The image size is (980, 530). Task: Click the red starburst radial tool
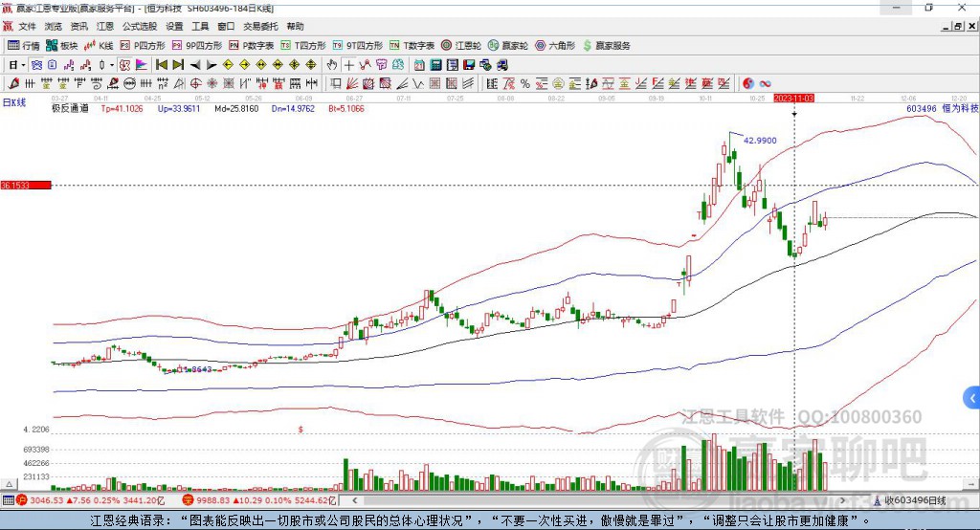(212, 83)
